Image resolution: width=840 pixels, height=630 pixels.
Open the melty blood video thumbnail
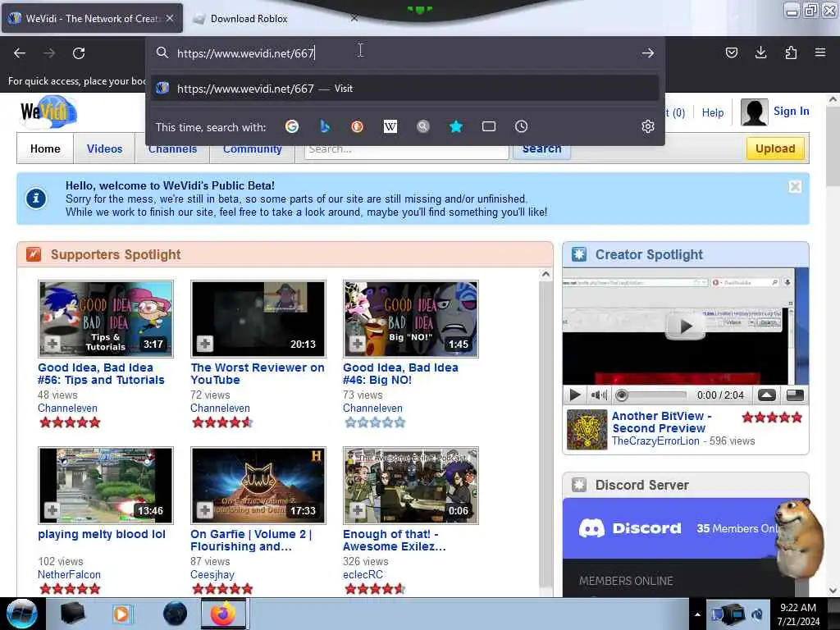106,486
